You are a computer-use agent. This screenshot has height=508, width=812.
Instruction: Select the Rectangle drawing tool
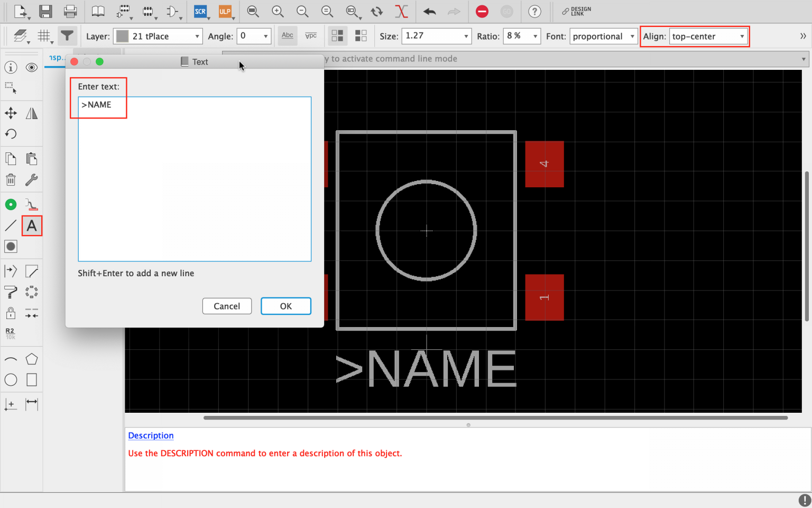(x=32, y=379)
